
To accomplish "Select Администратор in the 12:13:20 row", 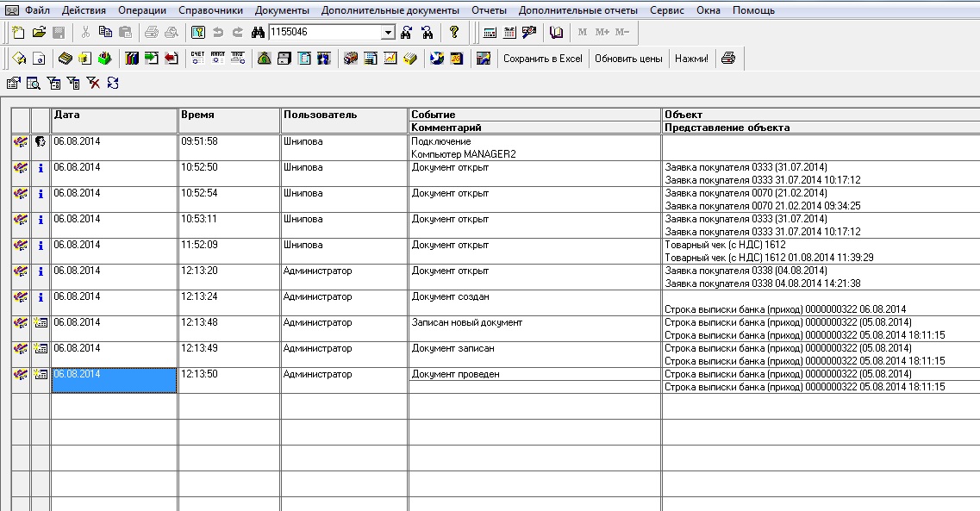I will click(x=344, y=277).
